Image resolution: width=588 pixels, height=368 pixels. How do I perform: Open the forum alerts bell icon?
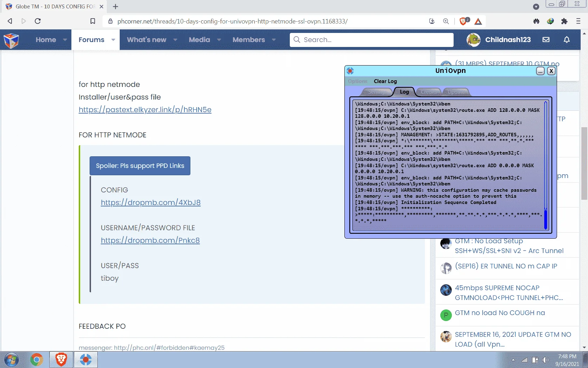tap(567, 40)
